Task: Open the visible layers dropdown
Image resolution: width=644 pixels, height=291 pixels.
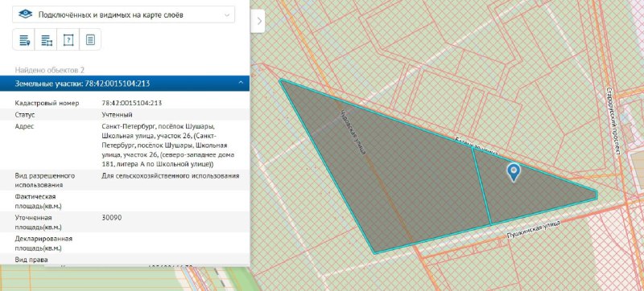Action: tap(124, 14)
